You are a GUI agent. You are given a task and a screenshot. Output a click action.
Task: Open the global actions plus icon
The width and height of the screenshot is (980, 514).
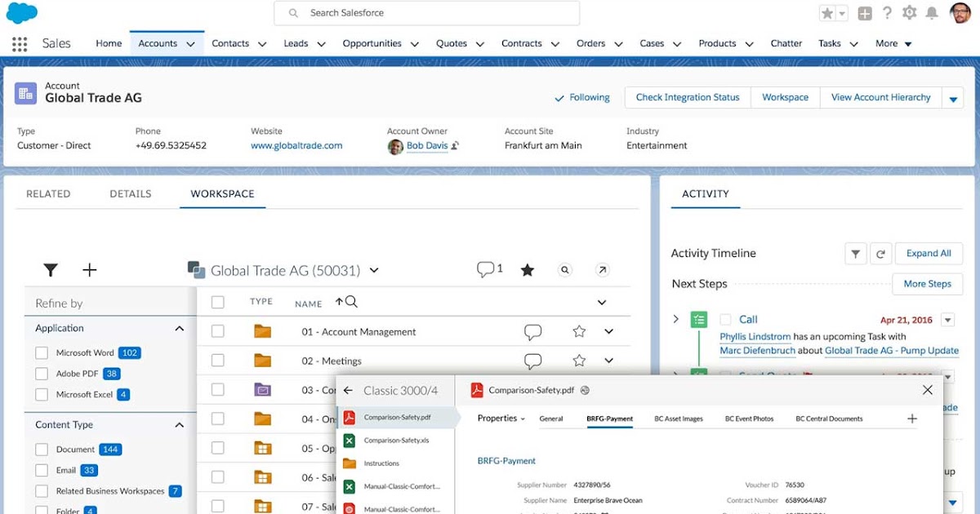pyautogui.click(x=866, y=13)
